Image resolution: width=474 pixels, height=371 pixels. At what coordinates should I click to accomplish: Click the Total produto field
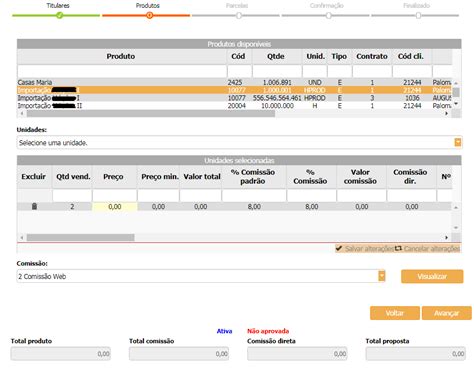61,354
